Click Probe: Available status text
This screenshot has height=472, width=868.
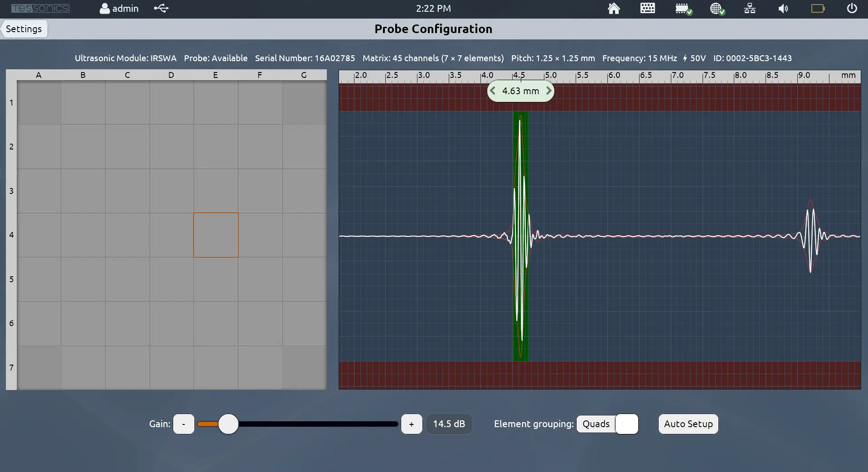(216, 58)
